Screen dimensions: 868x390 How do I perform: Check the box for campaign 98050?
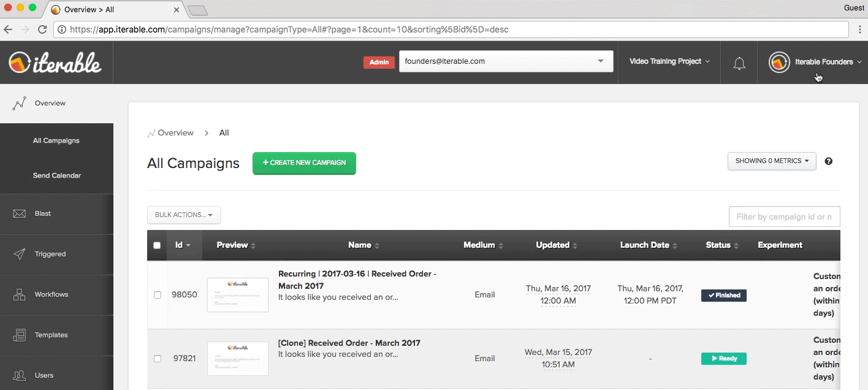click(158, 295)
